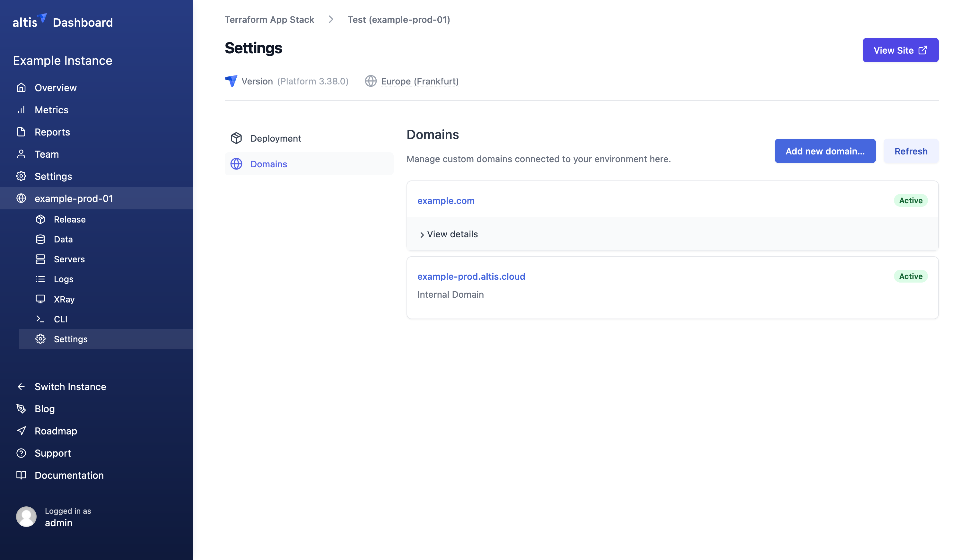Image resolution: width=971 pixels, height=560 pixels.
Task: Open the Data section
Action: tap(106, 239)
